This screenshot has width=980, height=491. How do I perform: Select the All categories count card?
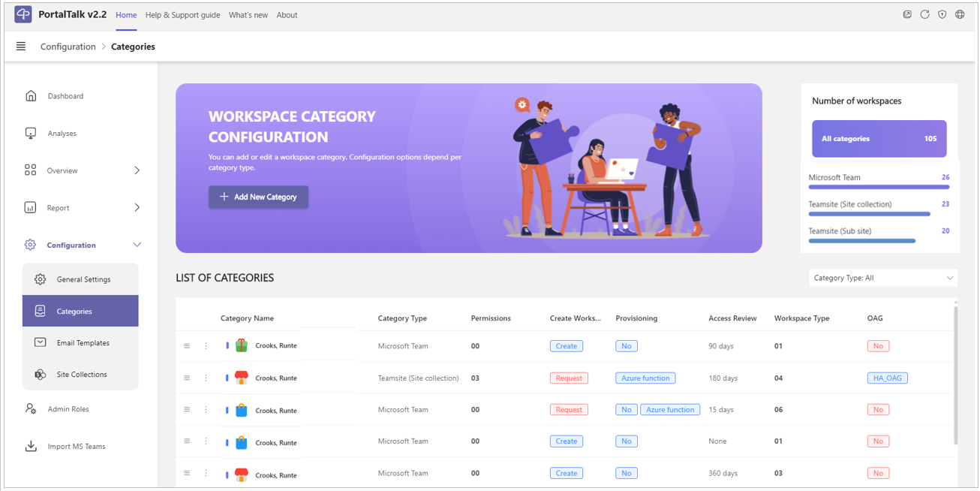click(x=879, y=139)
